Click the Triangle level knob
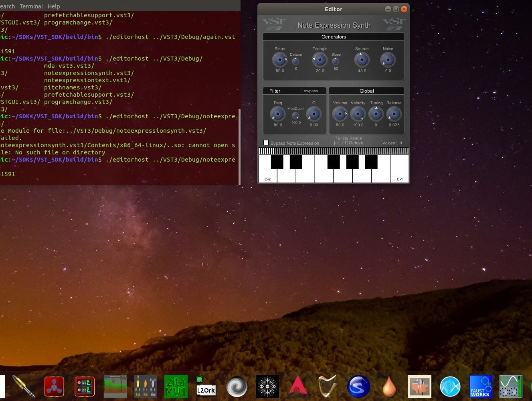Image resolution: width=532 pixels, height=401 pixels. [320, 60]
